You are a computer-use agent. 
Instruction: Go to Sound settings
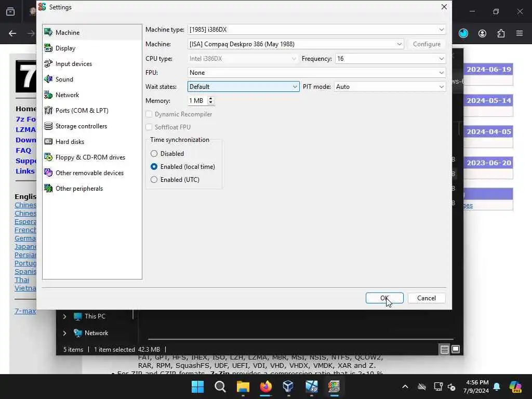coord(92,79)
